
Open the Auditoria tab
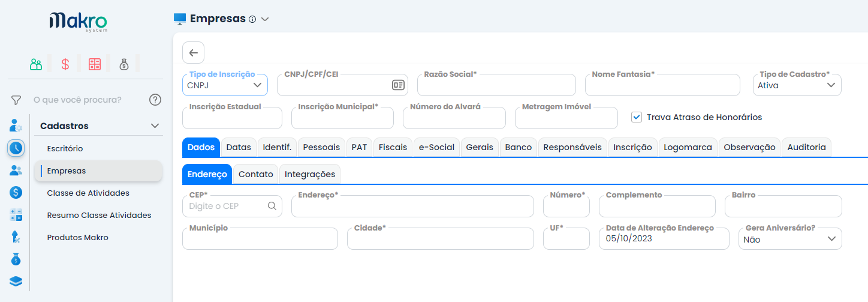pyautogui.click(x=806, y=147)
